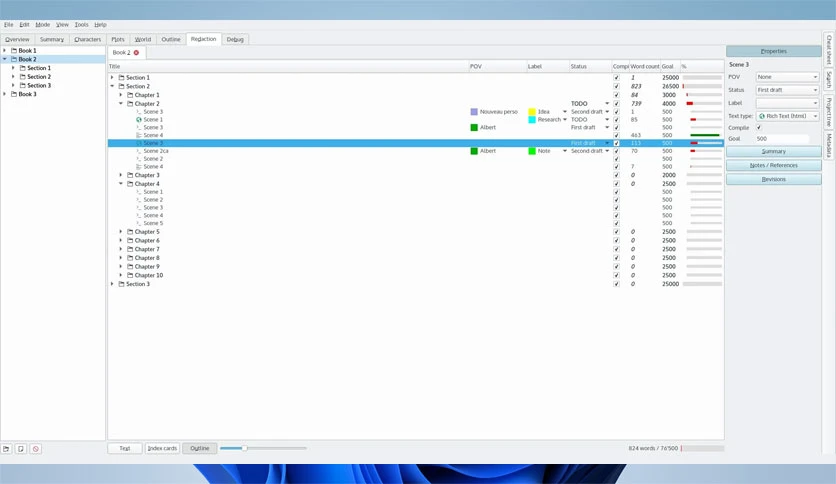Open the Text type Rich Text dropdown
The height and width of the screenshot is (484, 836).
[787, 116]
